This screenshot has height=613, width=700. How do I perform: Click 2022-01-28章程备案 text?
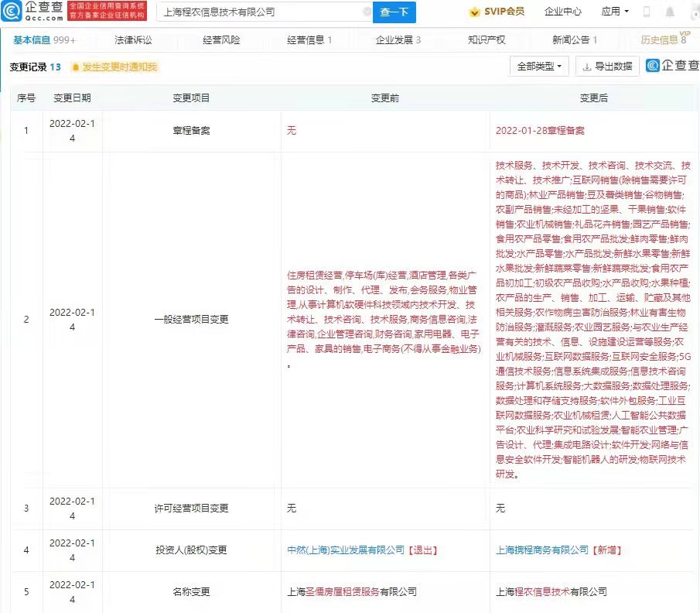540,131
